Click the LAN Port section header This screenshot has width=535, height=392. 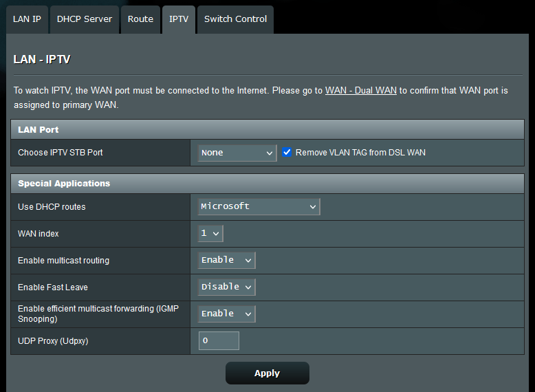[39, 129]
